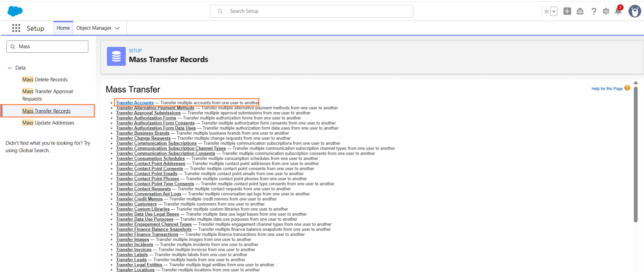Open the user profile avatar
Viewport: 644px width, 272px height.
[635, 11]
